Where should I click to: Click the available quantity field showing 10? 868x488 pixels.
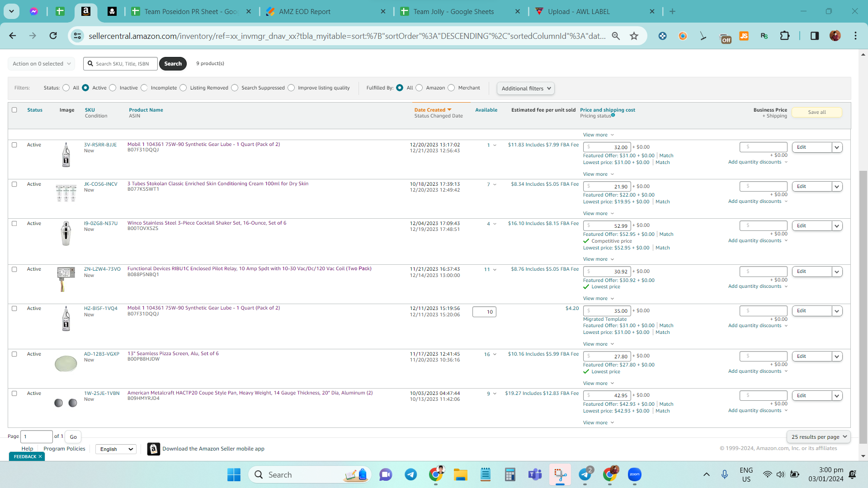(484, 312)
